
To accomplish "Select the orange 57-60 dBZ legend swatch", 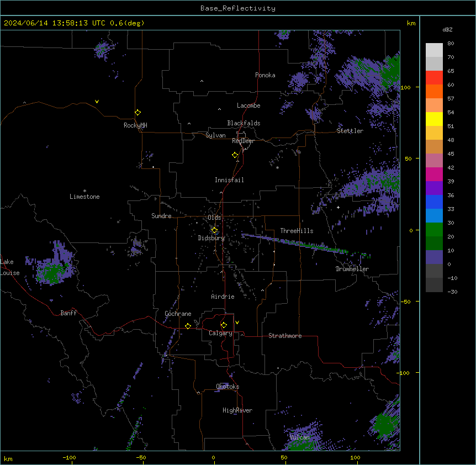I will (434, 91).
